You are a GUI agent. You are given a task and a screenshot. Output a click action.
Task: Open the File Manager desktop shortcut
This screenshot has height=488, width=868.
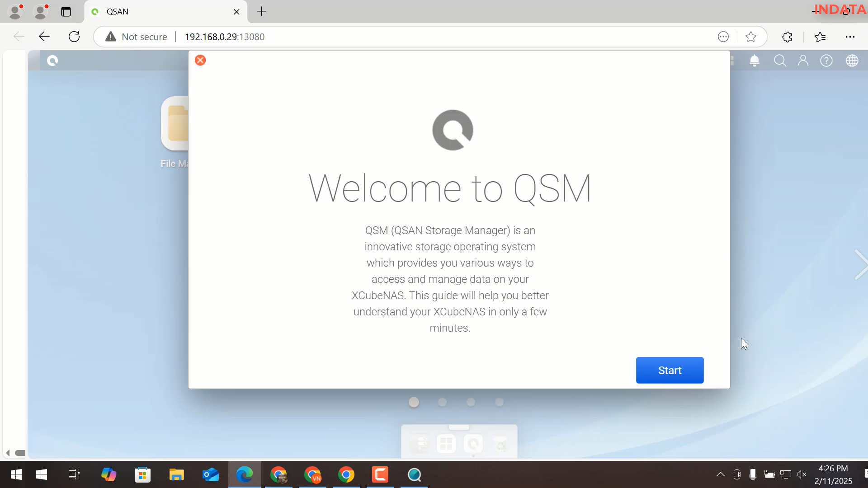point(175,132)
